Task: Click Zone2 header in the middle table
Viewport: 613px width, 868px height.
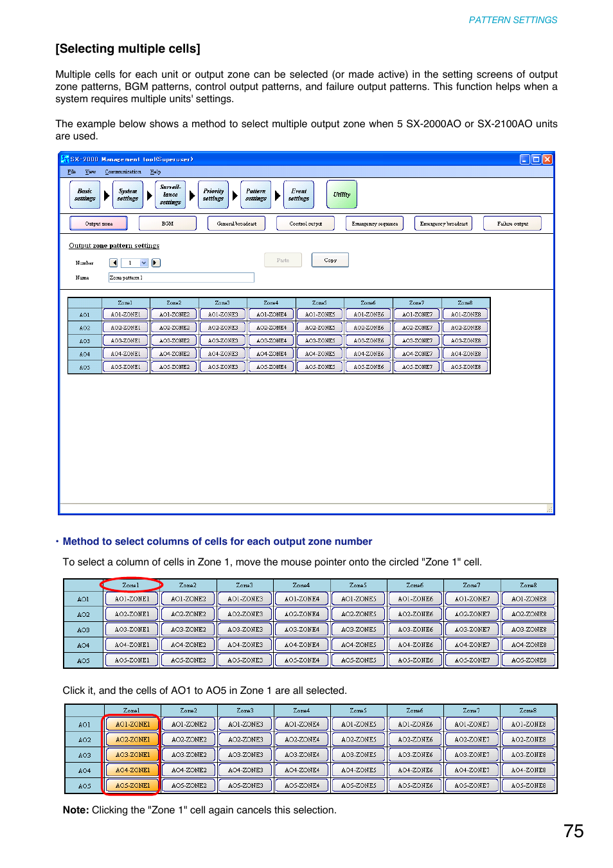Action: (x=188, y=585)
